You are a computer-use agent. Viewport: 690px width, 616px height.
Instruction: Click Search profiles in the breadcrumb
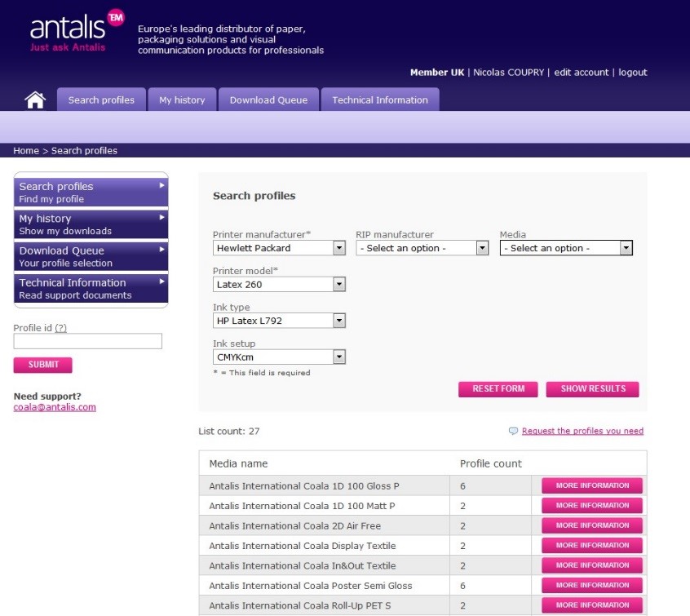tap(84, 151)
